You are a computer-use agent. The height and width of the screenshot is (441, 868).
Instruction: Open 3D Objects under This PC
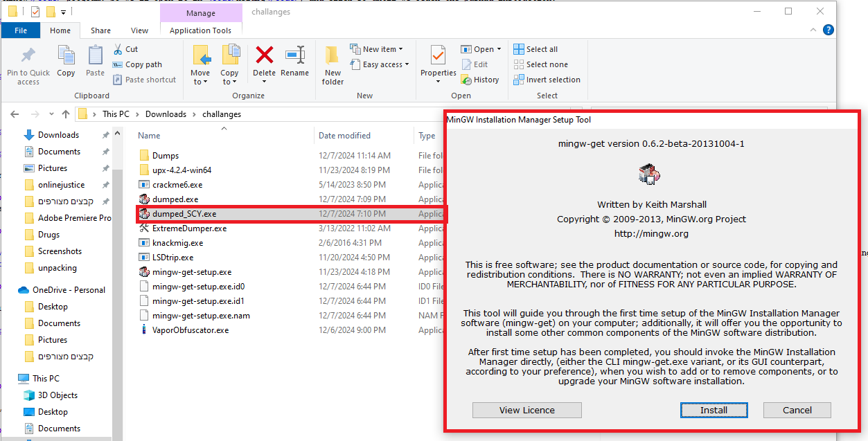pos(57,395)
